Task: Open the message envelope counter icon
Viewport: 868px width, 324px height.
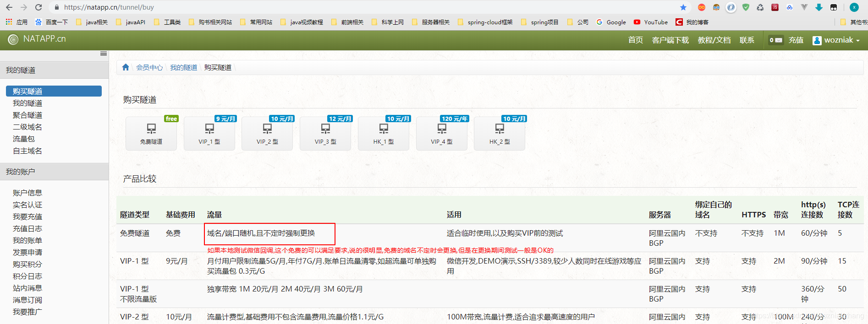Action: (x=776, y=40)
